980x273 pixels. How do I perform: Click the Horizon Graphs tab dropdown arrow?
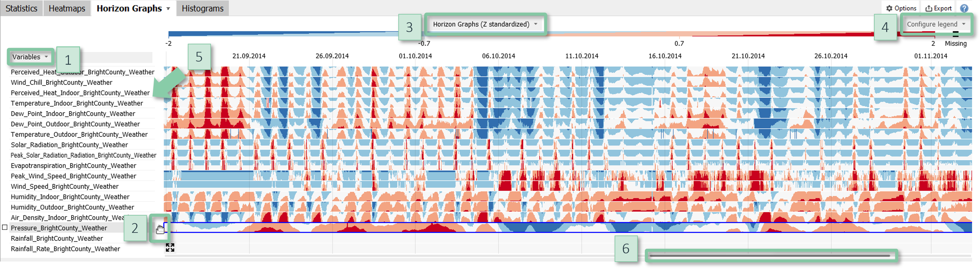(168, 8)
